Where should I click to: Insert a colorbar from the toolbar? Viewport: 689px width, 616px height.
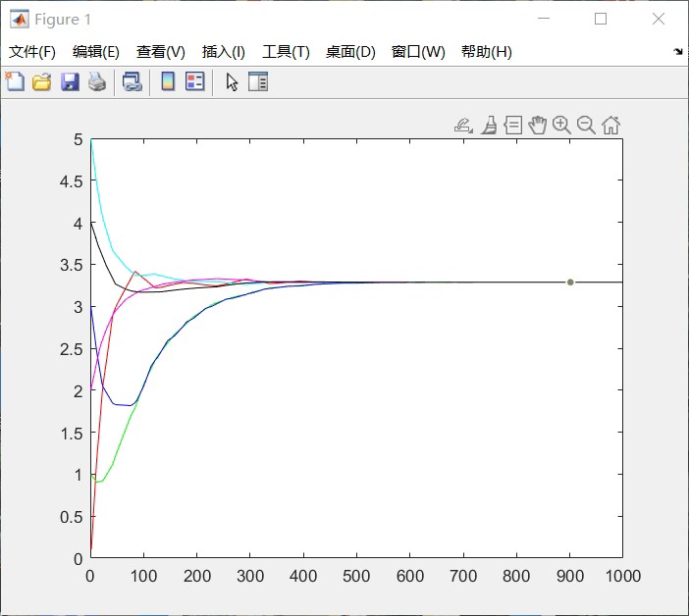click(168, 81)
